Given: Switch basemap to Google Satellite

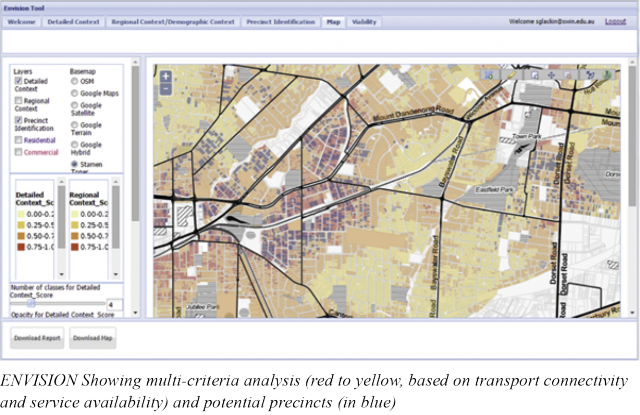Looking at the screenshot, I should 74,104.
